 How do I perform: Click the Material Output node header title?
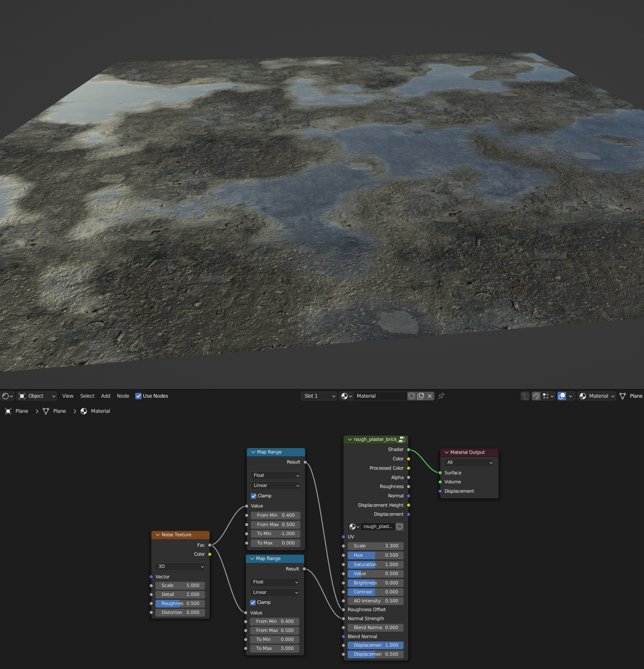coord(467,452)
